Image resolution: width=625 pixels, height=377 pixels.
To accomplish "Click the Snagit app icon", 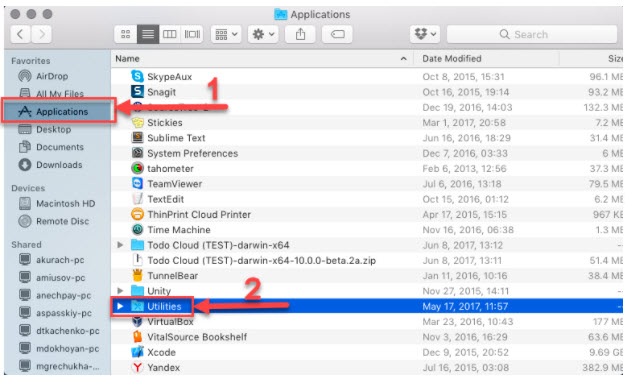I will click(x=137, y=92).
